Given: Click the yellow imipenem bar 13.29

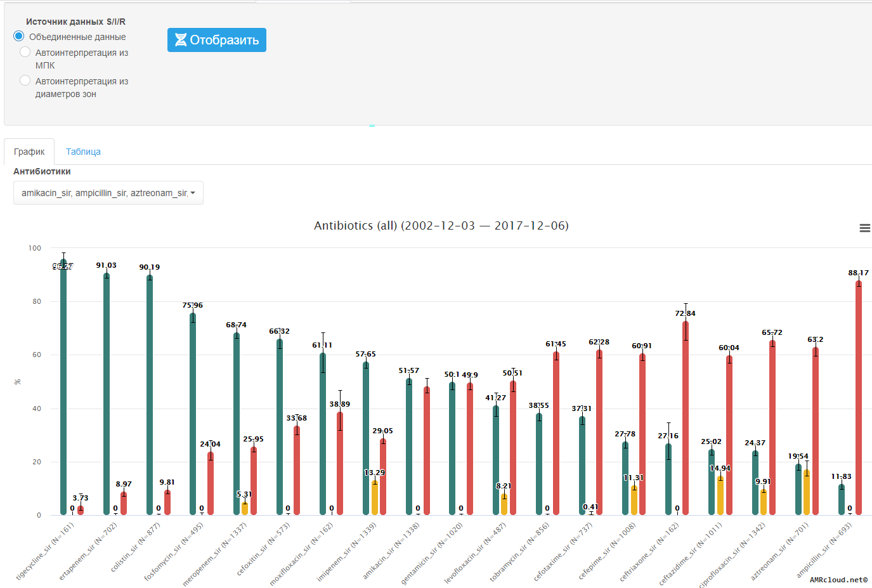Looking at the screenshot, I should click(x=375, y=497).
